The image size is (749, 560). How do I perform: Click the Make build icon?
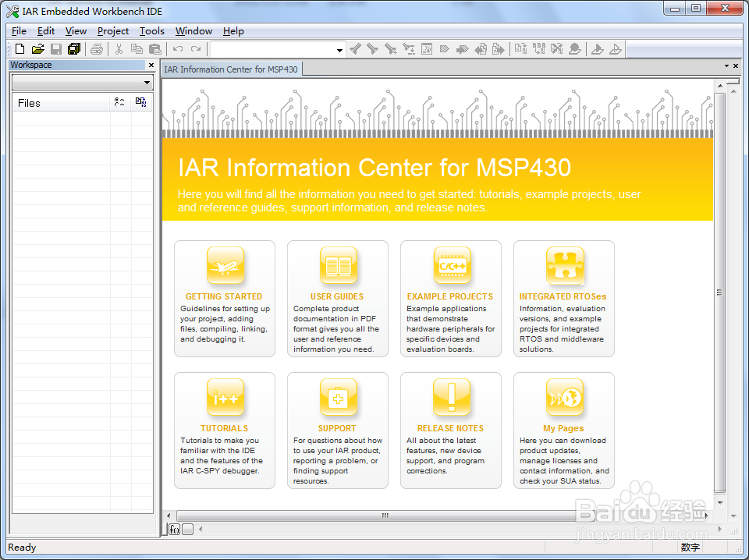539,48
